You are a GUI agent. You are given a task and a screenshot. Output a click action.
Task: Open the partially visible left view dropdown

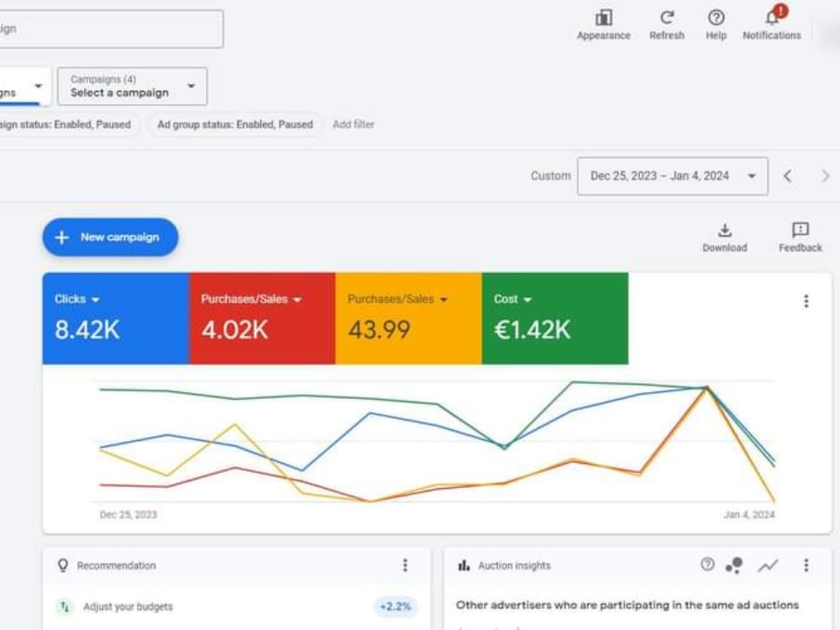[24, 87]
